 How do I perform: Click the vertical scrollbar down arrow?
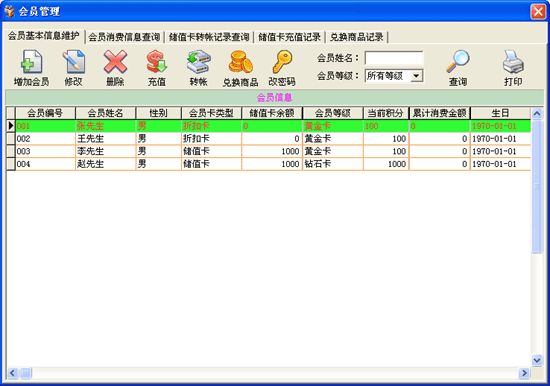point(537,360)
